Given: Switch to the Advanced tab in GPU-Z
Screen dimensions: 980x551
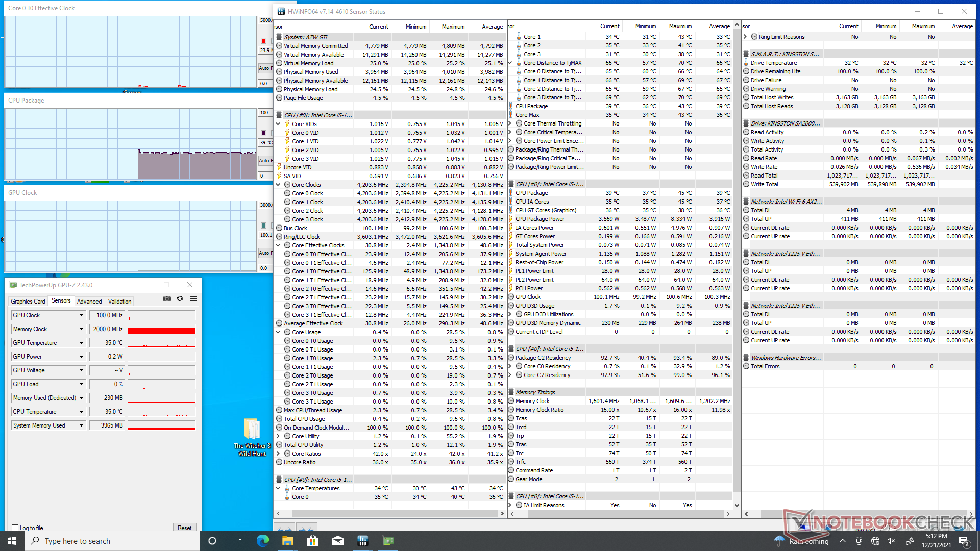Looking at the screenshot, I should pyautogui.click(x=89, y=302).
